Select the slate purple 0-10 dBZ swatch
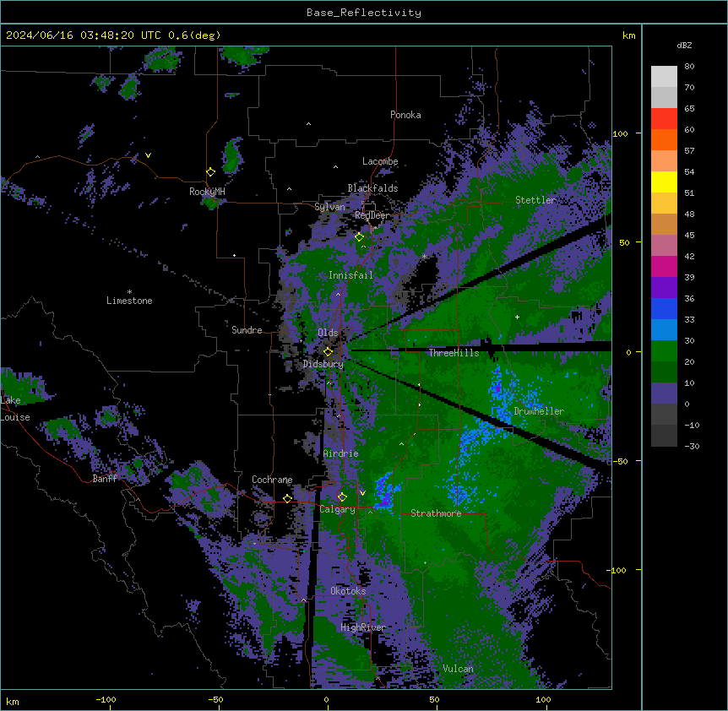Viewport: 728px width, 711px height. tap(664, 393)
